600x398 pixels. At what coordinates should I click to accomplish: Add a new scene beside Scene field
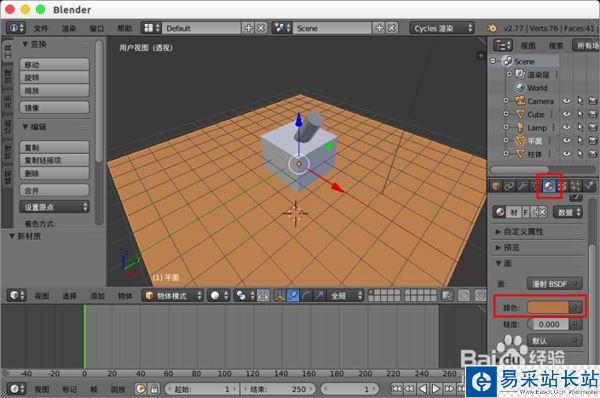379,28
